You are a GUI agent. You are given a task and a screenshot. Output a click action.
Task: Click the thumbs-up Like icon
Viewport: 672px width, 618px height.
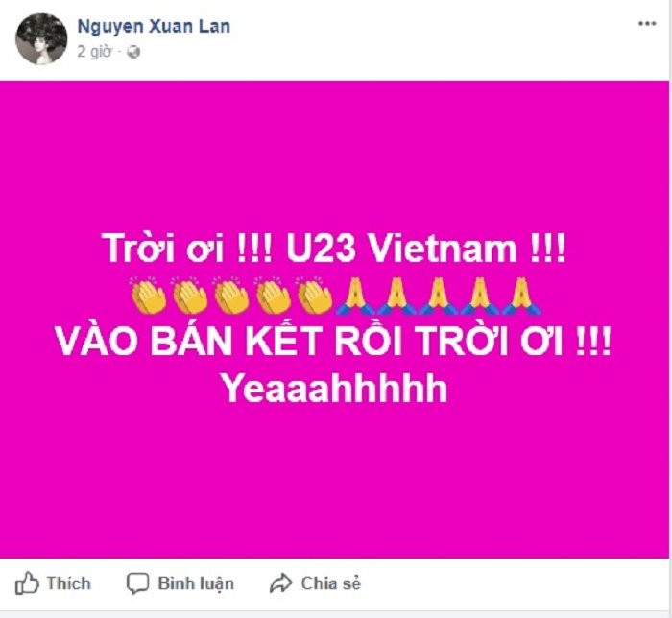pos(27,582)
